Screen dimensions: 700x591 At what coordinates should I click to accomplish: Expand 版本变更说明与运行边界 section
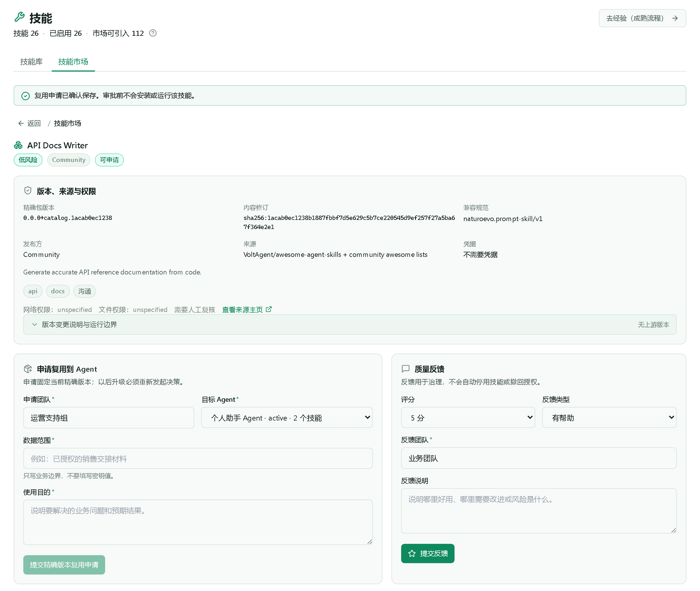350,324
